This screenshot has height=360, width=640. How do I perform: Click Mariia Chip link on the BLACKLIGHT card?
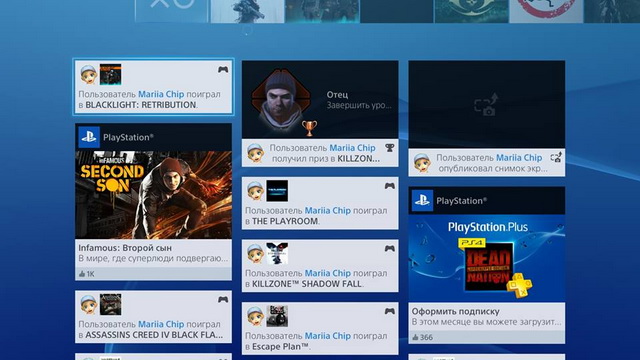[161, 94]
